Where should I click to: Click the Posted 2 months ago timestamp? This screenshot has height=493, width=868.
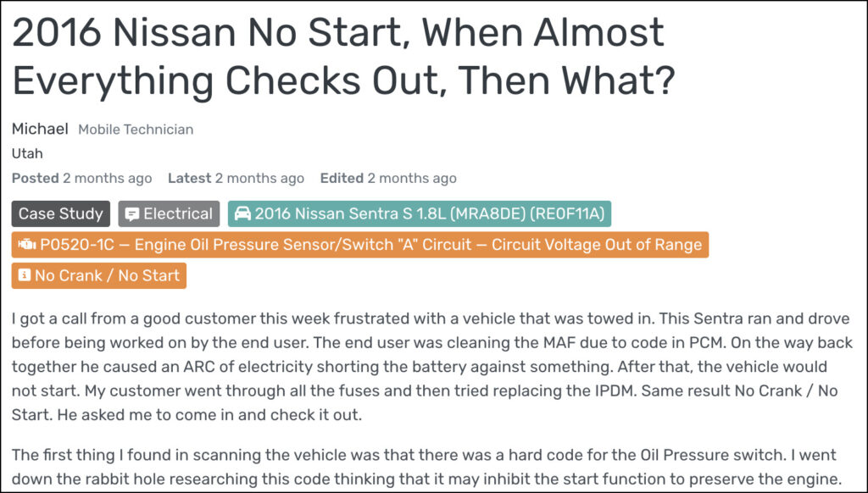(x=82, y=178)
